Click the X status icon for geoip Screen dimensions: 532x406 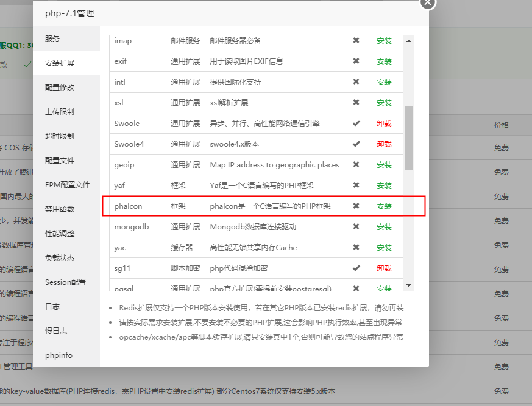356,164
